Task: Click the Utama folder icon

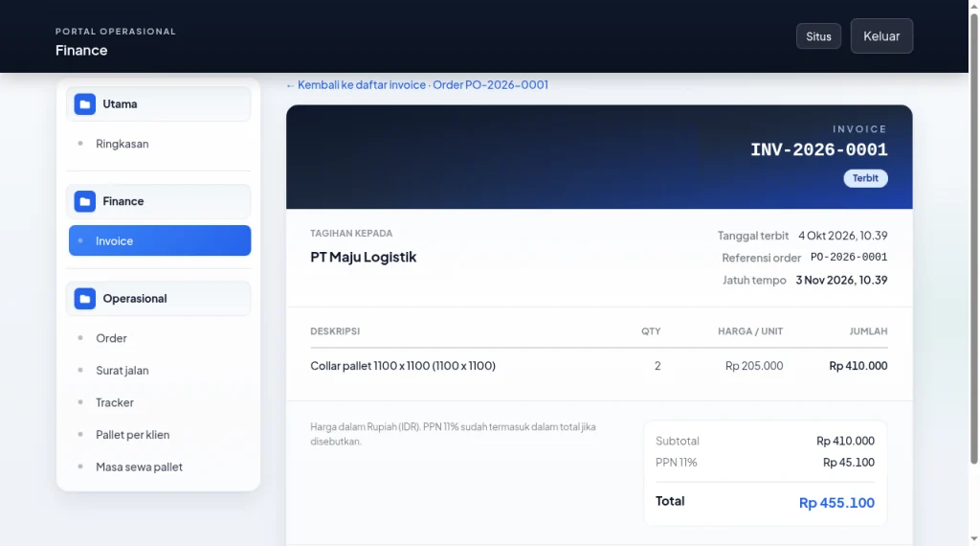Action: tap(85, 103)
